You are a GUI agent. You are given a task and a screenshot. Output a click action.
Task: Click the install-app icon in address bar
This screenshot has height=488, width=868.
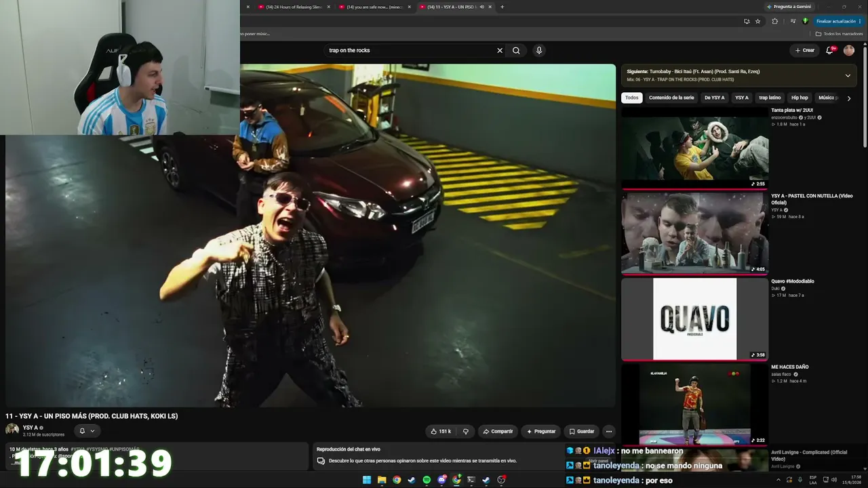[x=747, y=21]
